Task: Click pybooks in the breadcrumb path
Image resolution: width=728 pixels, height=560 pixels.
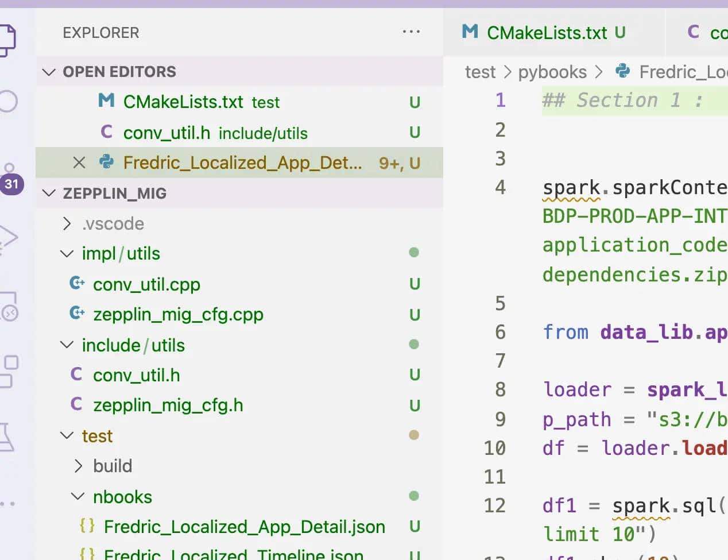Action: [x=552, y=72]
